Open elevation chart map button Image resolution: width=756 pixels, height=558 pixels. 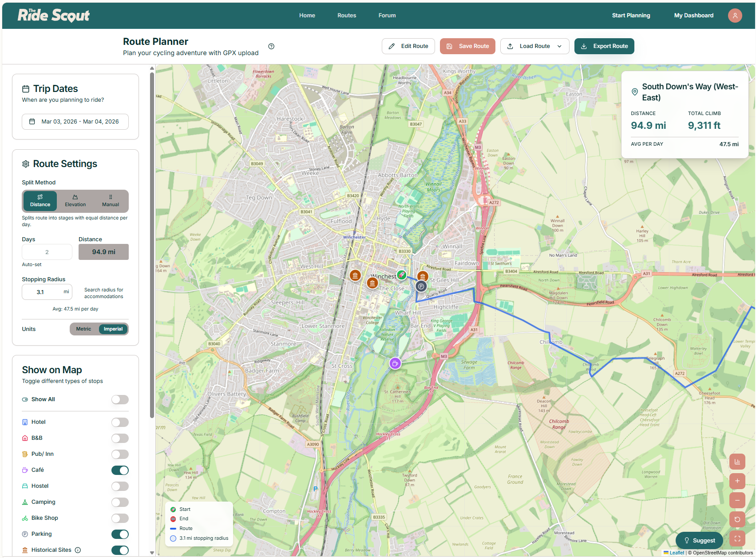[x=737, y=462]
